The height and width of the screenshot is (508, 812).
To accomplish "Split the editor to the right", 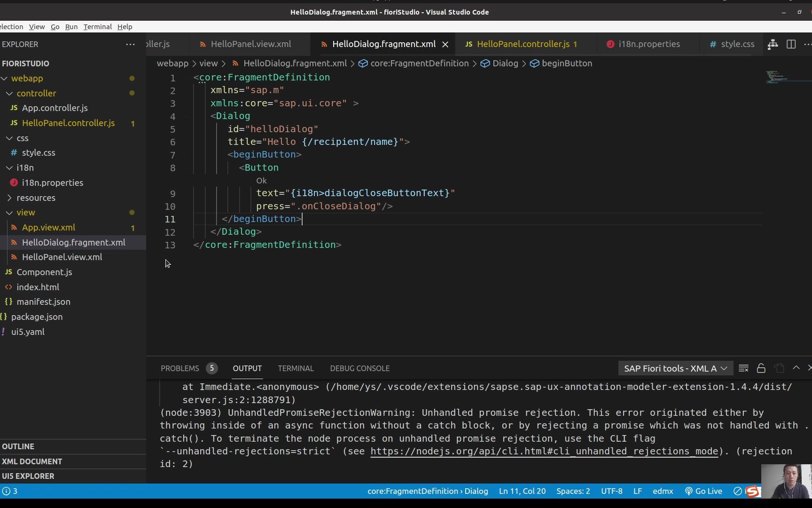I will (791, 44).
